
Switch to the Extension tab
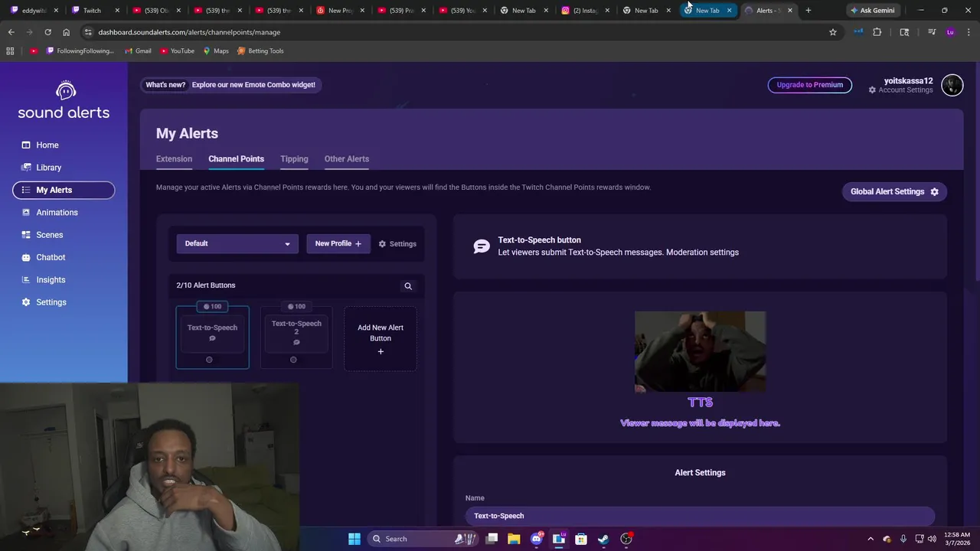pyautogui.click(x=174, y=158)
